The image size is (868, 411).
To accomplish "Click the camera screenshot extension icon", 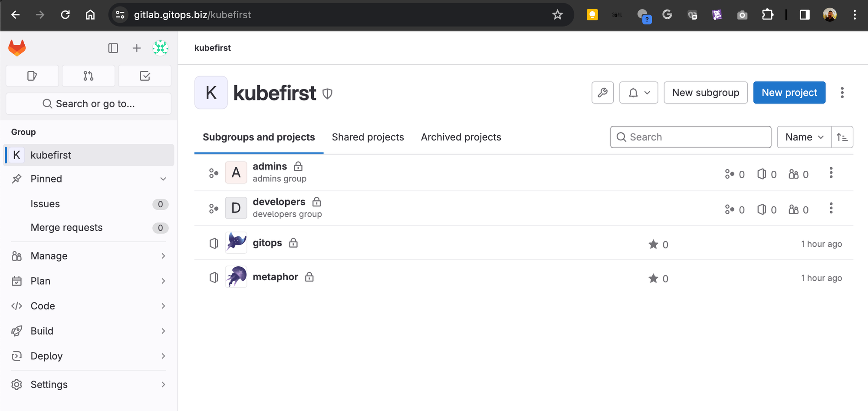I will 743,15.
